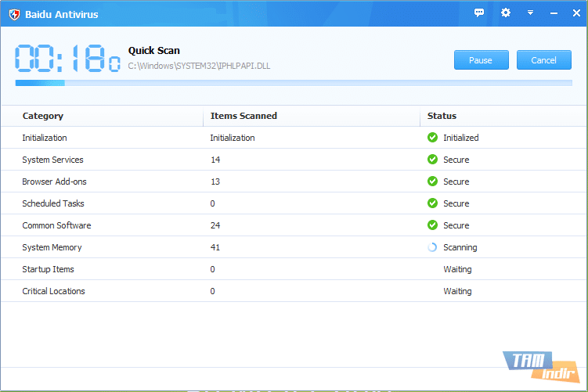This screenshot has width=588, height=392.
Task: Click the scanned file path IPHLPAPI.DLL
Action: (199, 66)
